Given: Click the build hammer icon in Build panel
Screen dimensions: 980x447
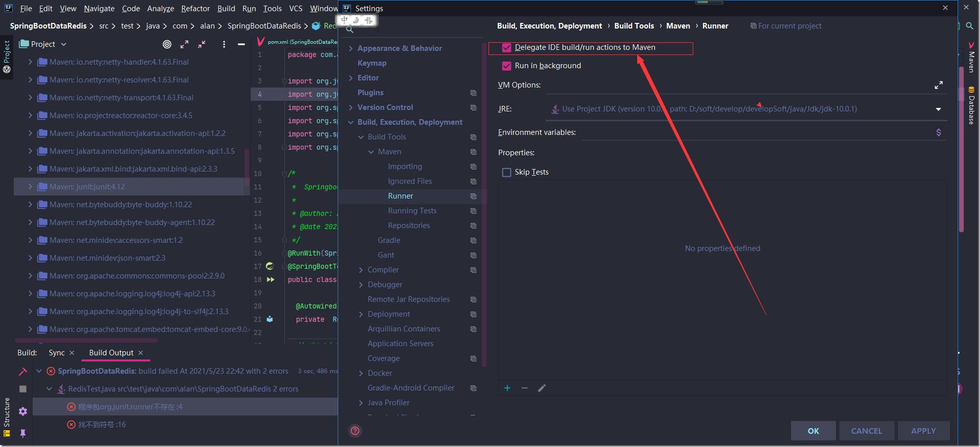Looking at the screenshot, I should click(22, 372).
